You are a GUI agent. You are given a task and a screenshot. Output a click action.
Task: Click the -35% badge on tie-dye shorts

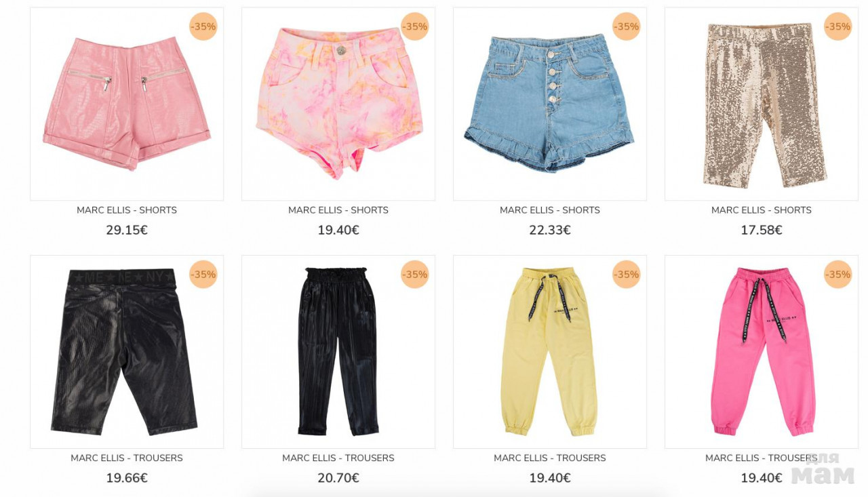point(414,26)
